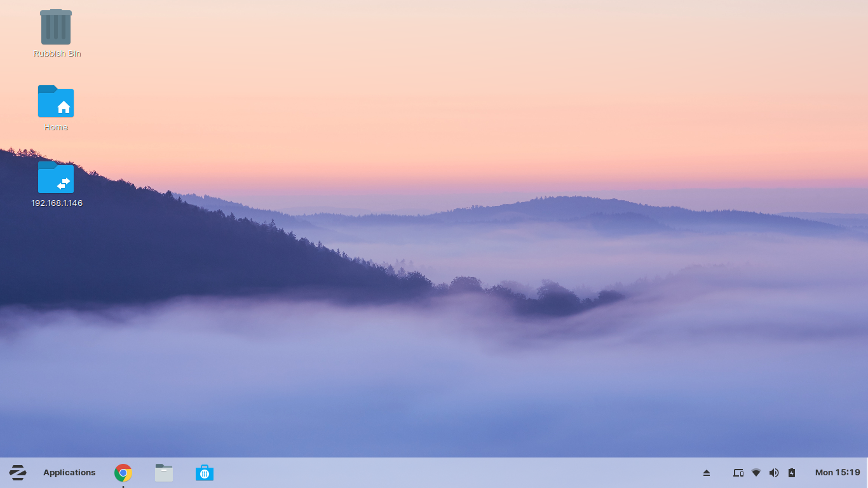Click the 'Rubbish Bin' text label
Viewport: 868px width, 488px height.
pyautogui.click(x=57, y=54)
